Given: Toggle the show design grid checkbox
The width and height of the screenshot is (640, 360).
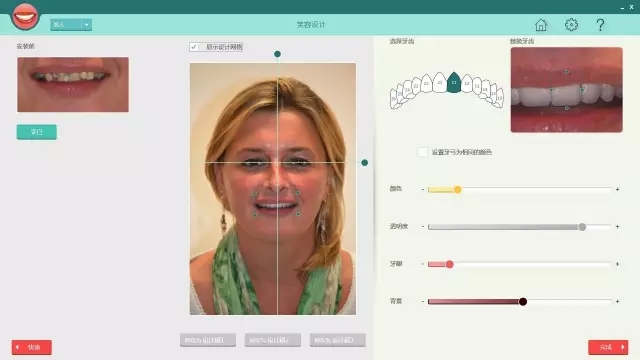Looking at the screenshot, I should pos(194,47).
